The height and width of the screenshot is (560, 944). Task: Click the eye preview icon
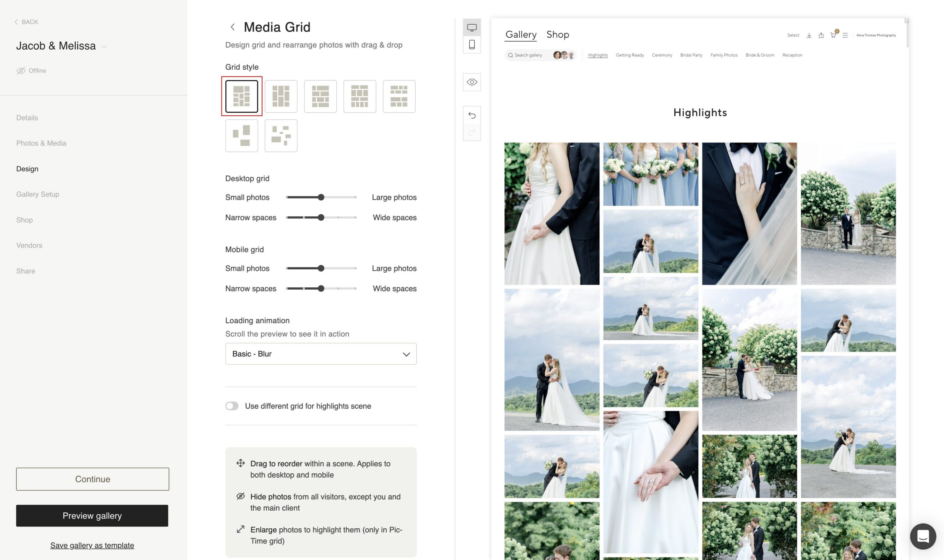click(472, 82)
